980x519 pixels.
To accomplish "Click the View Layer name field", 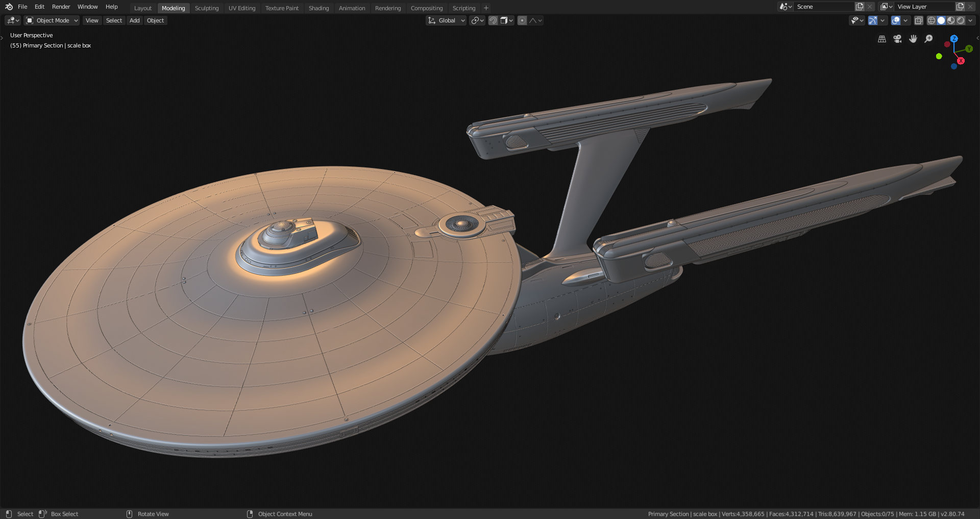I will point(924,7).
